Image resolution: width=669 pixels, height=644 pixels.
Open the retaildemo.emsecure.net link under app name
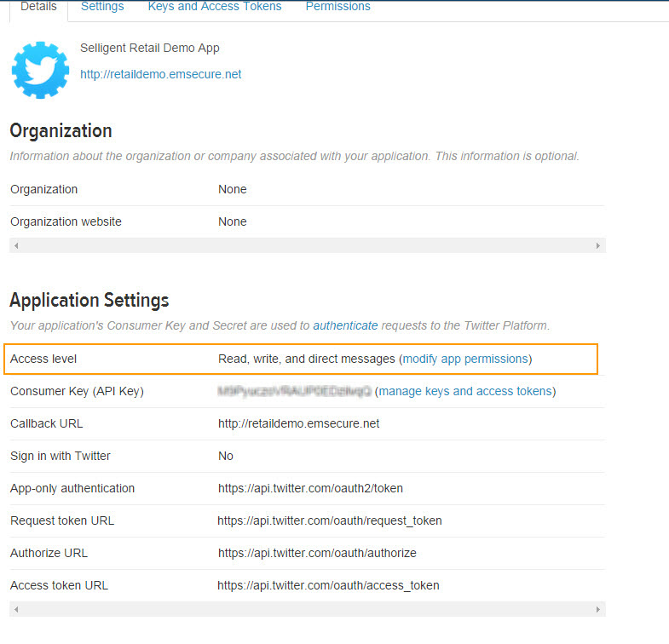(x=160, y=74)
